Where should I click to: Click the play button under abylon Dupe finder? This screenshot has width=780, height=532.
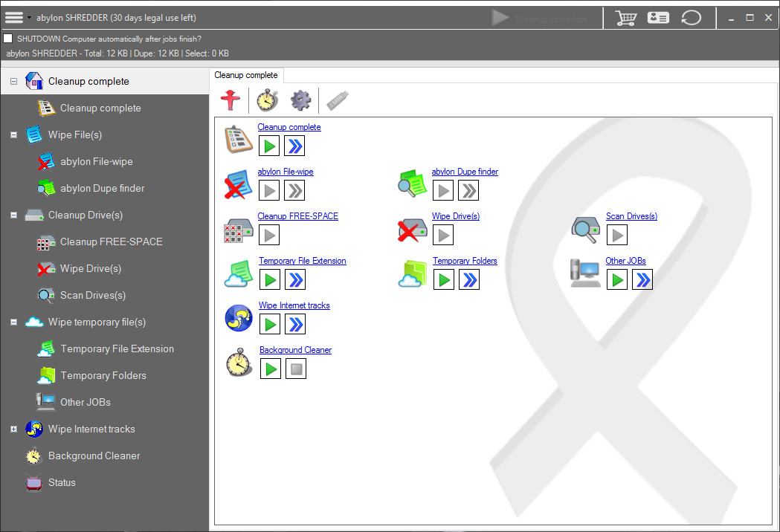[442, 190]
